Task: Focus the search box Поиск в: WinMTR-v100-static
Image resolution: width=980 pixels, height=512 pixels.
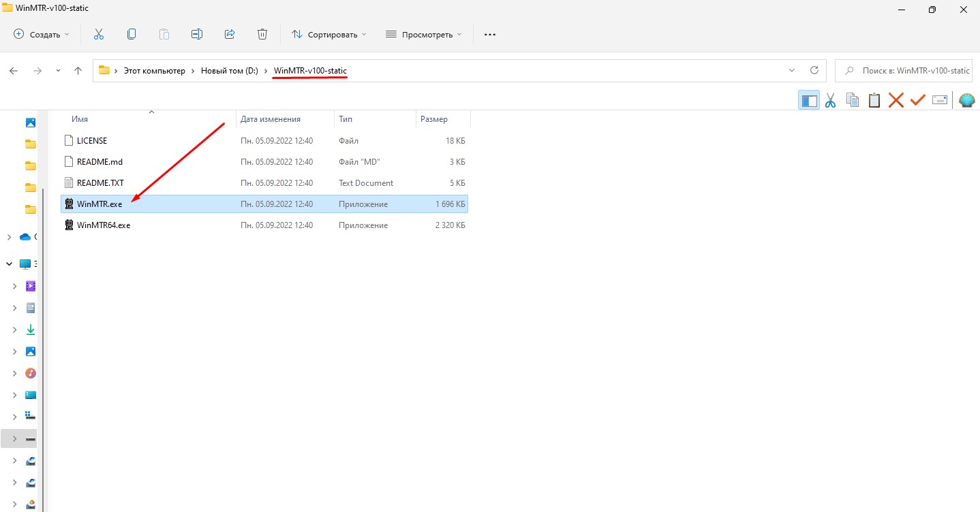Action: pyautogui.click(x=905, y=70)
